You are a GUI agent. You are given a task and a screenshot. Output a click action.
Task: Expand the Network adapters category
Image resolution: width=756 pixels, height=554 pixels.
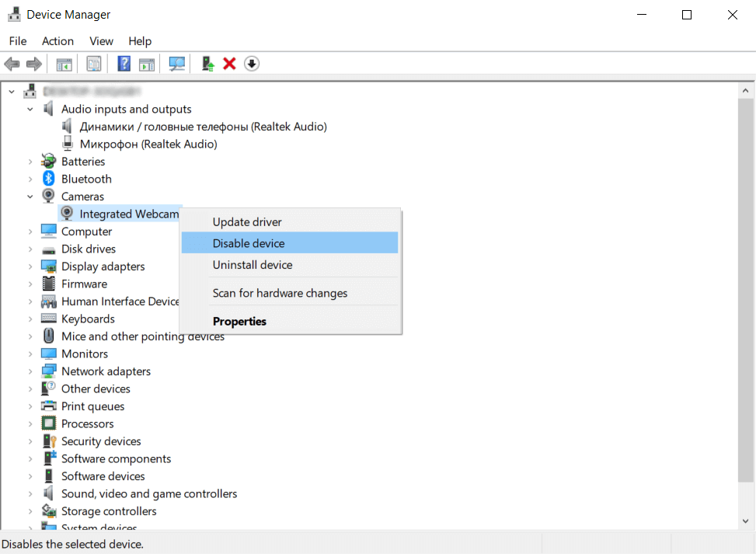coord(30,371)
